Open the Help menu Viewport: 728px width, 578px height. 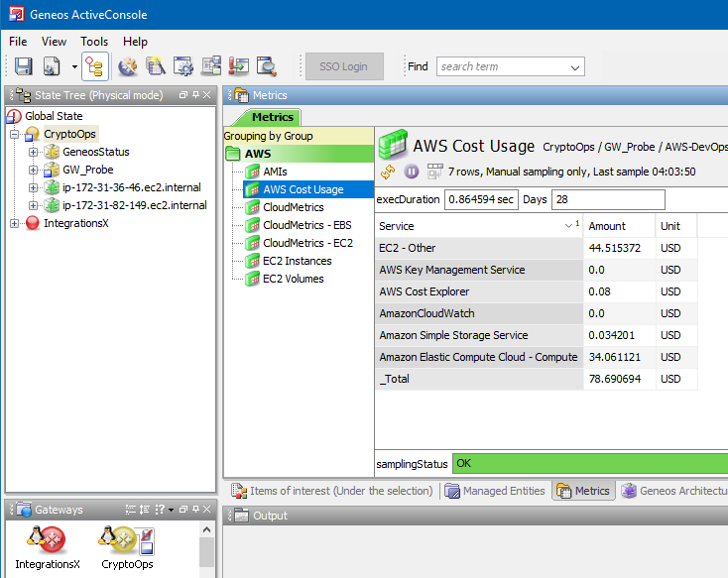point(135,42)
